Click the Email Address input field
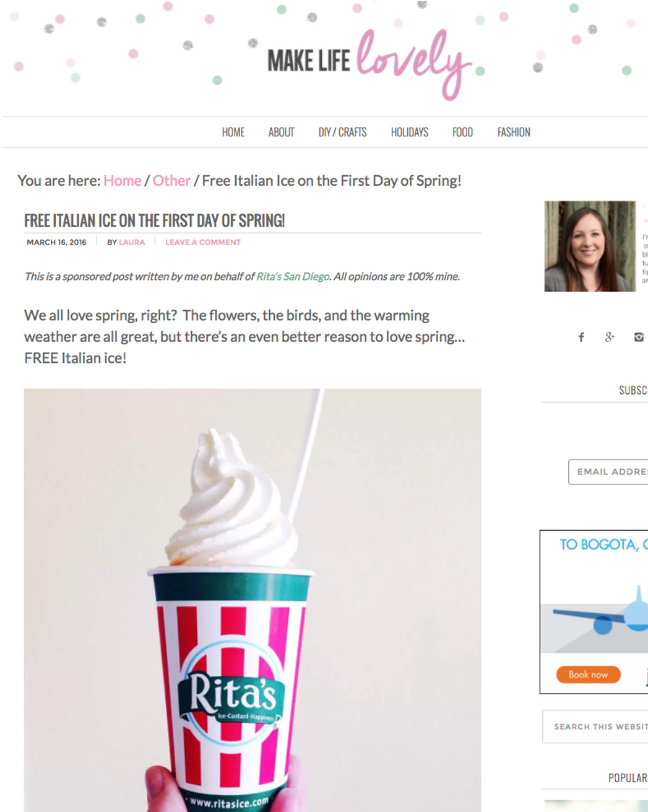 (x=608, y=472)
